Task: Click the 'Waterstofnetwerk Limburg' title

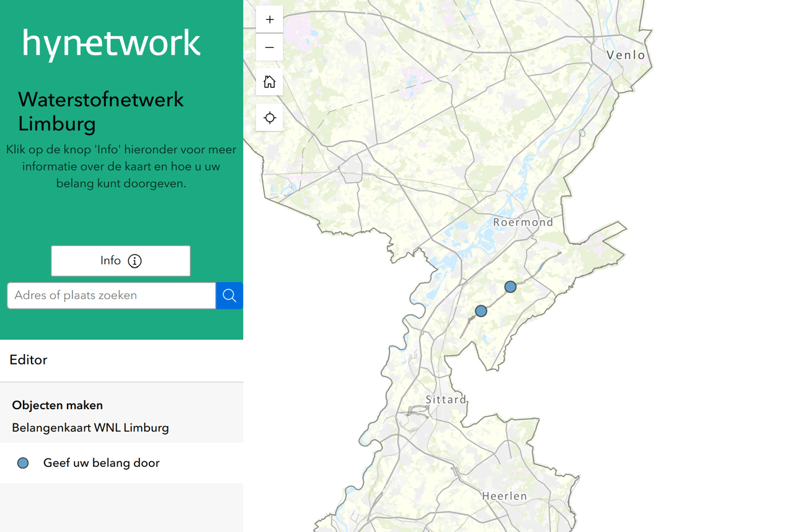Action: 100,112
